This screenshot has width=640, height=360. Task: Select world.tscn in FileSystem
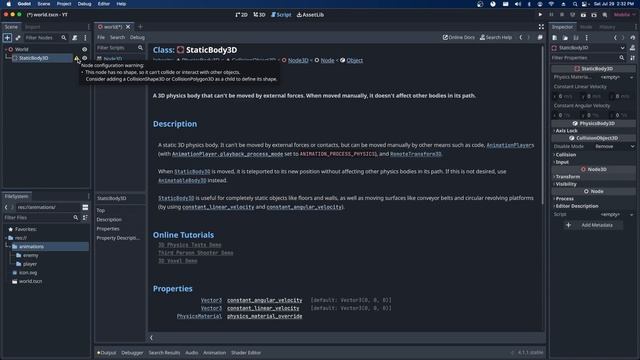(30, 281)
